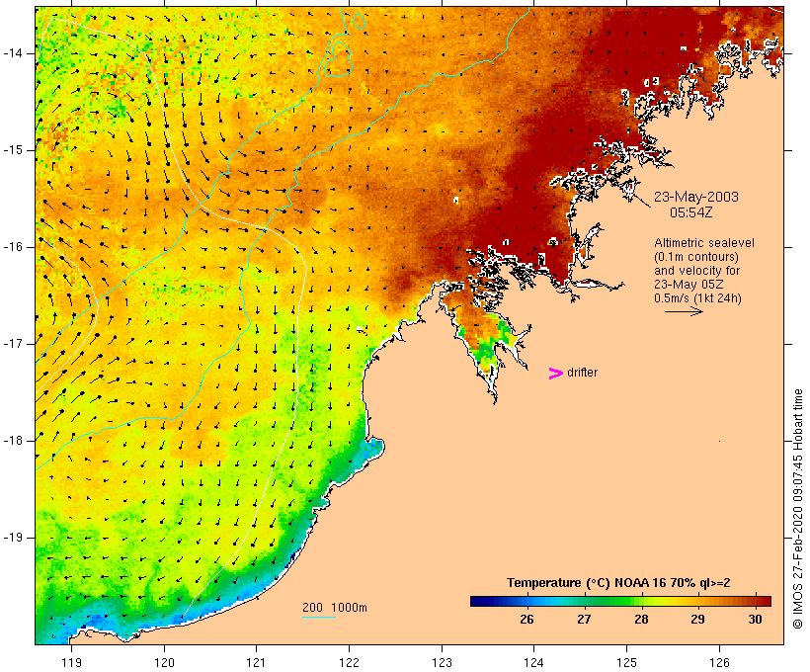The width and height of the screenshot is (810, 672).
Task: Click the 'Altimetric sealevel' caption line
Action: 704,243
